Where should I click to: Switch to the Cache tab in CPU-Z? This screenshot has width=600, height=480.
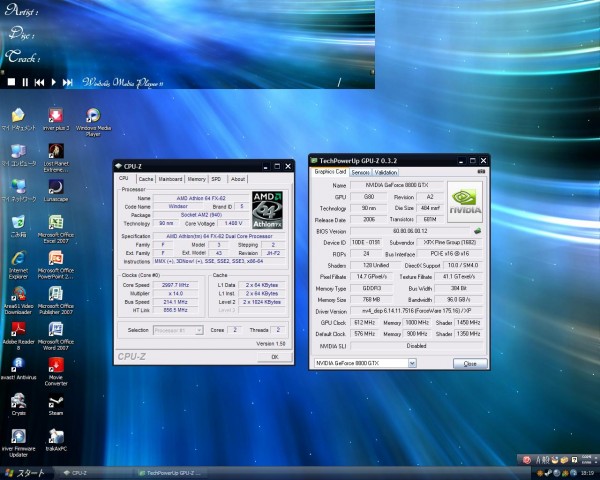[x=146, y=179]
